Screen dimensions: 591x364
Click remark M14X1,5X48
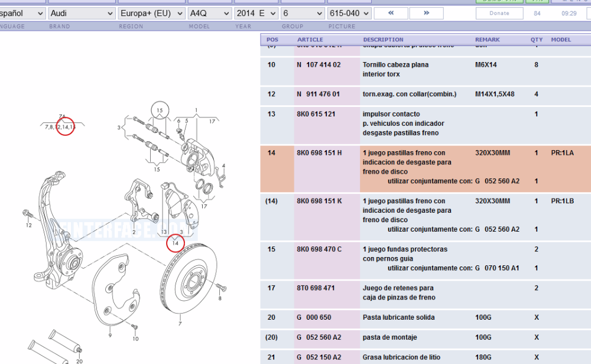click(495, 94)
